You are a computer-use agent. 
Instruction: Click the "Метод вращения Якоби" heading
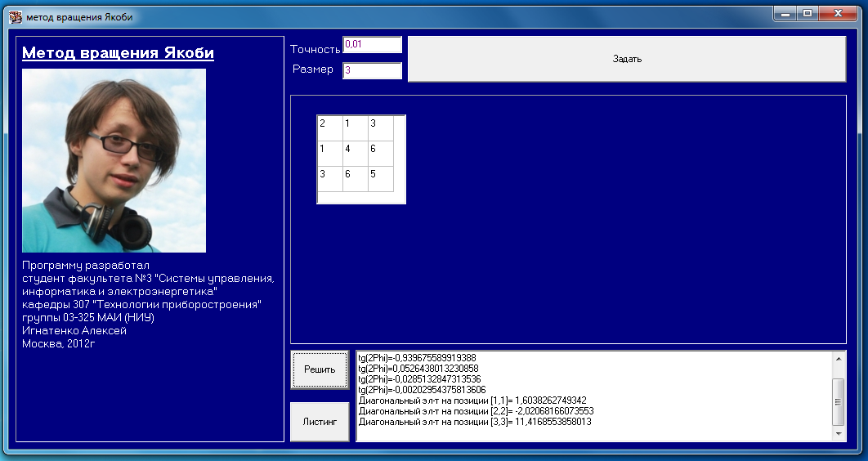point(118,52)
